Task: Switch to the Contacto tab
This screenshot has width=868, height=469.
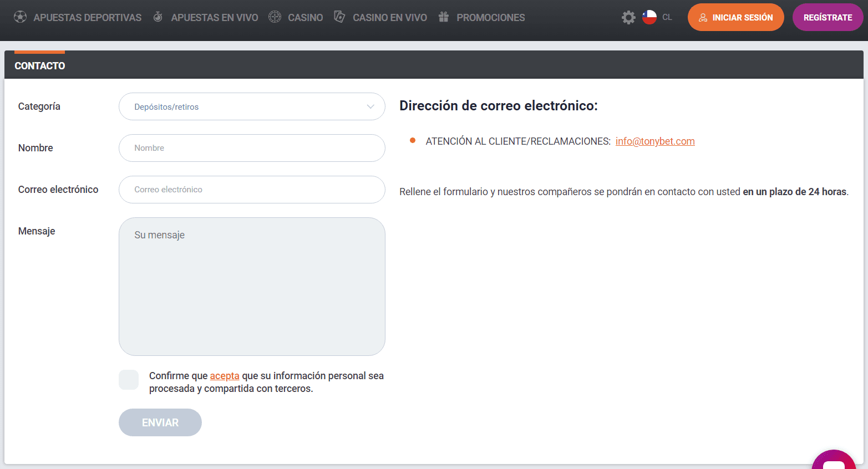Action: point(39,65)
